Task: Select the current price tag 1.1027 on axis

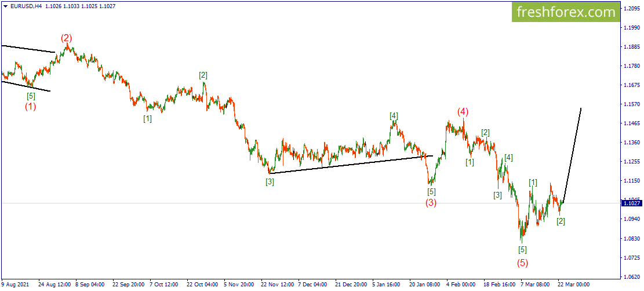Action: click(631, 203)
